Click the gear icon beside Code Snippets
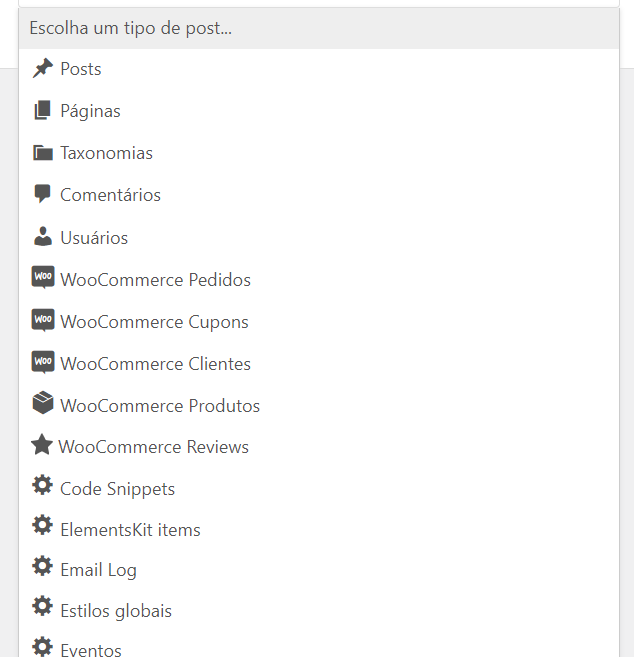634x657 pixels. (x=42, y=485)
